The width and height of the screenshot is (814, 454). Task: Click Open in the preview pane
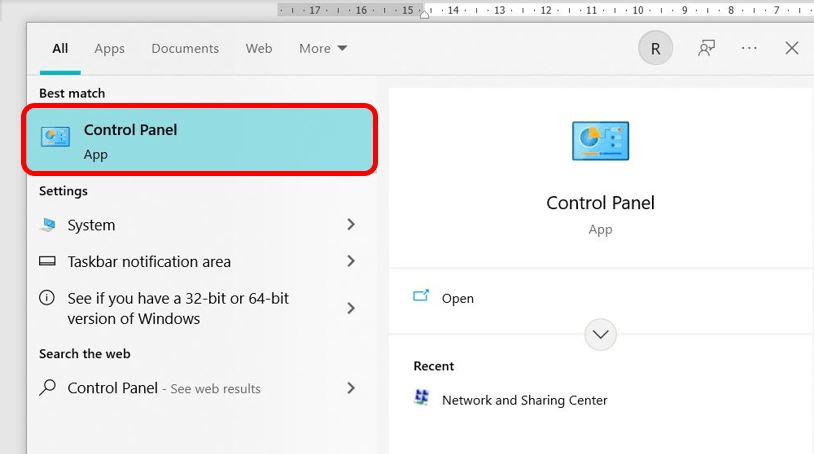pyautogui.click(x=458, y=298)
